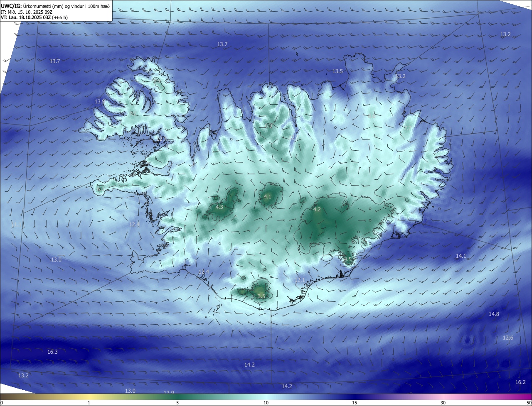Click the '50' label on the colour scale

[x=529, y=403]
